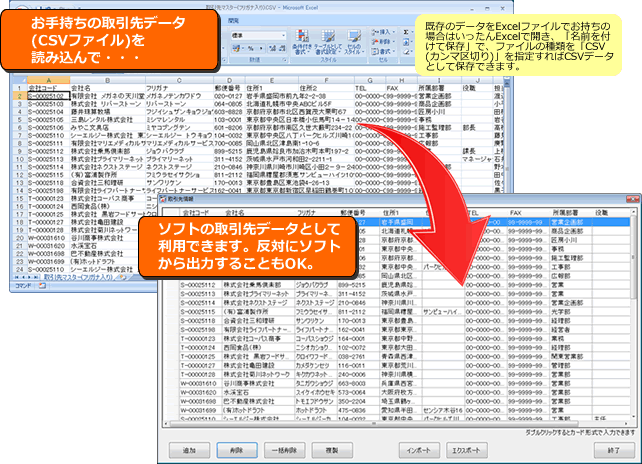This screenshot has height=464, width=642.
Task: Click the macro record icon in status bar
Action: [42, 286]
